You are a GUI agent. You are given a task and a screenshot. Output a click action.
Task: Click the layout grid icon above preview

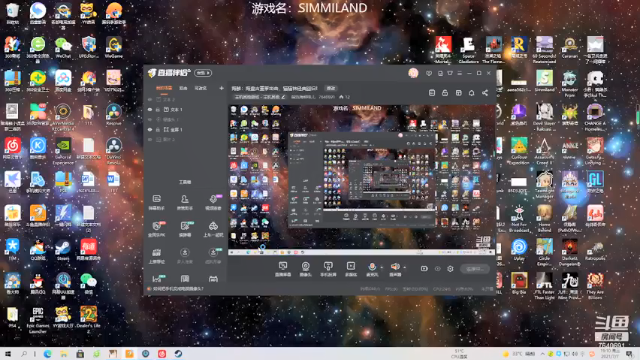pyautogui.click(x=458, y=93)
